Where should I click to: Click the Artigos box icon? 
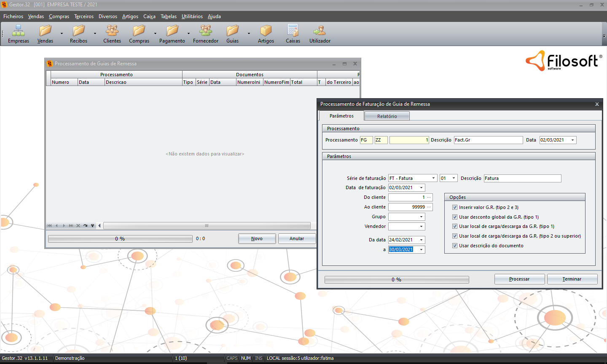coord(266,31)
